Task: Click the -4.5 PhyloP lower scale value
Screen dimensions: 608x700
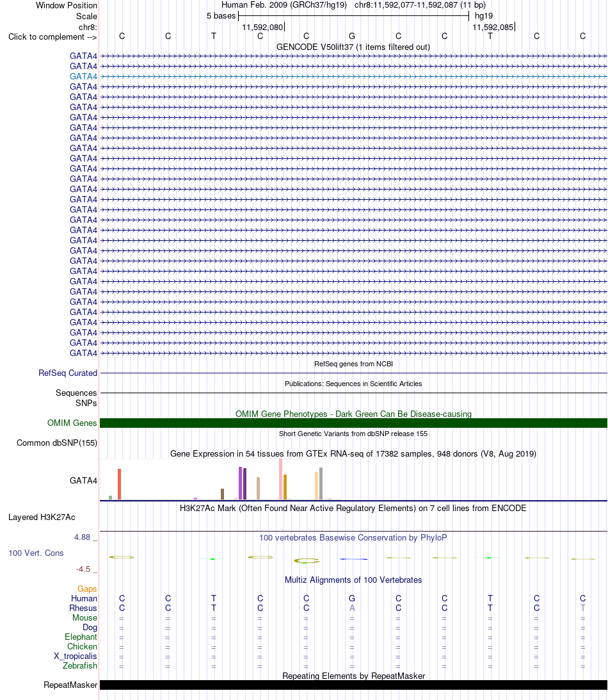Action: tap(83, 569)
